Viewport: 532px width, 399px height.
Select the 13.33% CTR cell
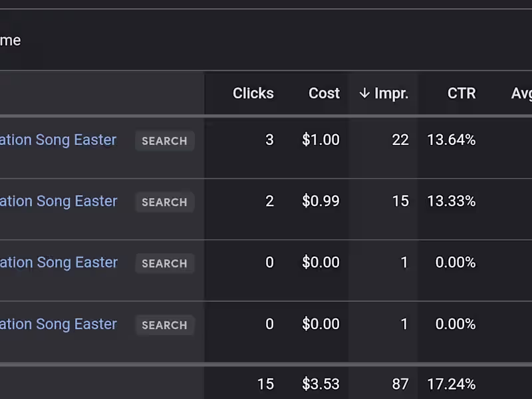[x=451, y=201]
